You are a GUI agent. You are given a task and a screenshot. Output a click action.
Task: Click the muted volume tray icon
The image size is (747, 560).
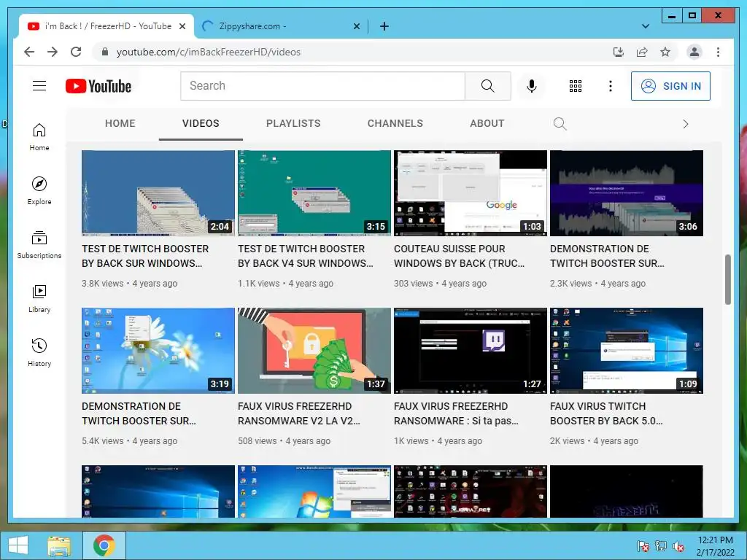pos(678,546)
